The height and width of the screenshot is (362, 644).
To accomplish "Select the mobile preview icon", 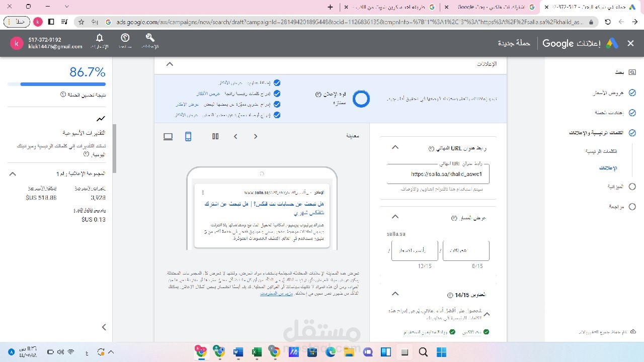I will [188, 136].
